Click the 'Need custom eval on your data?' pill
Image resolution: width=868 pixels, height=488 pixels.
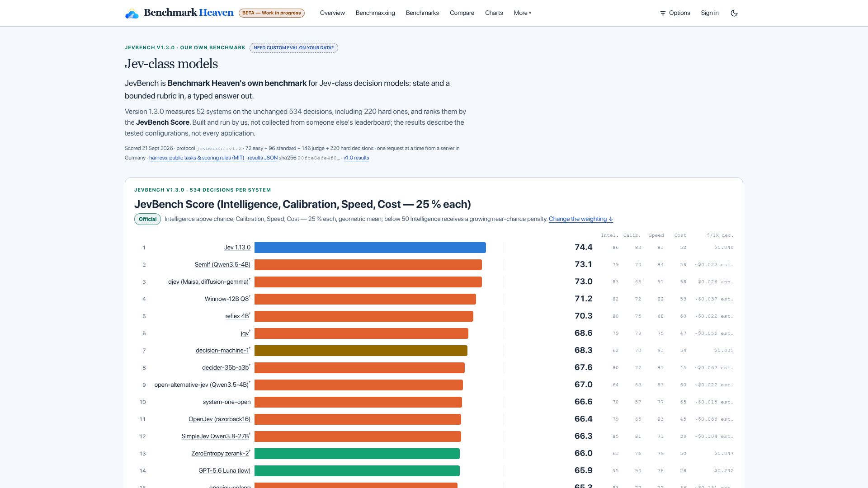coord(294,48)
